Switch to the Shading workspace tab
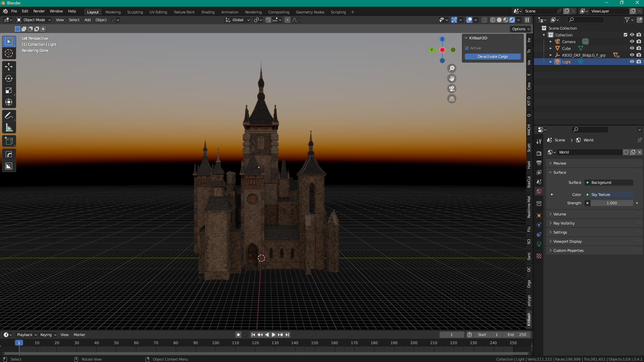This screenshot has width=644, height=362. tap(208, 12)
